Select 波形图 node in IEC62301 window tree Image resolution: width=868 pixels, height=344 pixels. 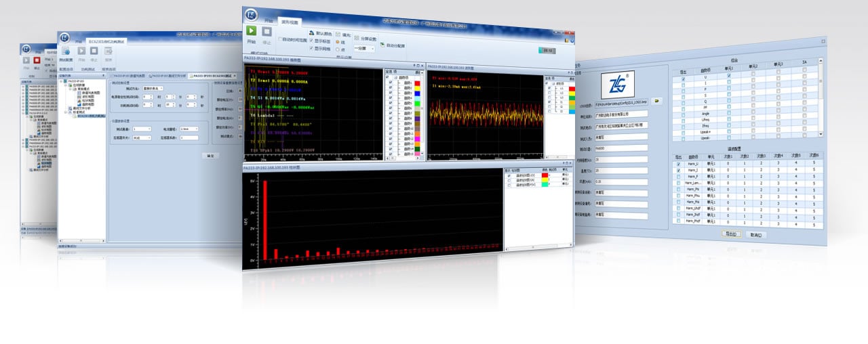pos(87,95)
